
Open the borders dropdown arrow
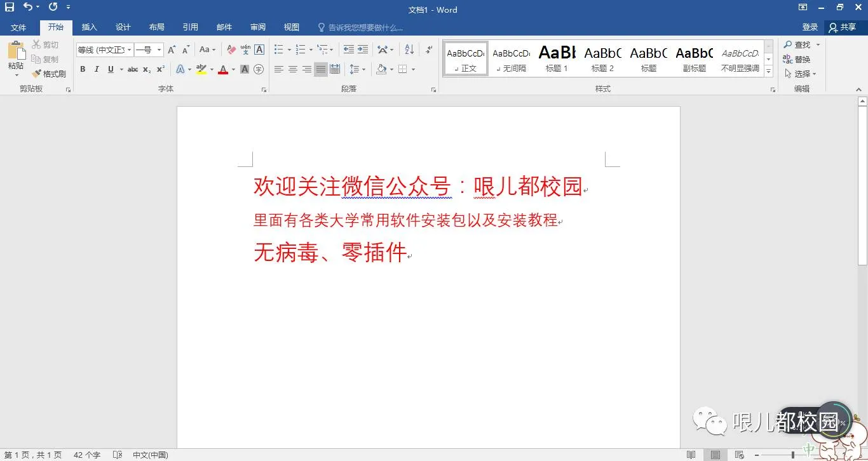pyautogui.click(x=413, y=69)
